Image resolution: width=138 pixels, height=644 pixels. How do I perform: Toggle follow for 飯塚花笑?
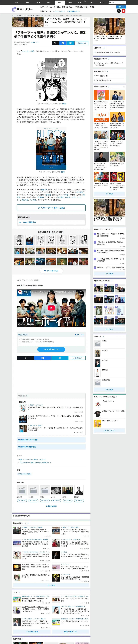[x=22, y=501]
